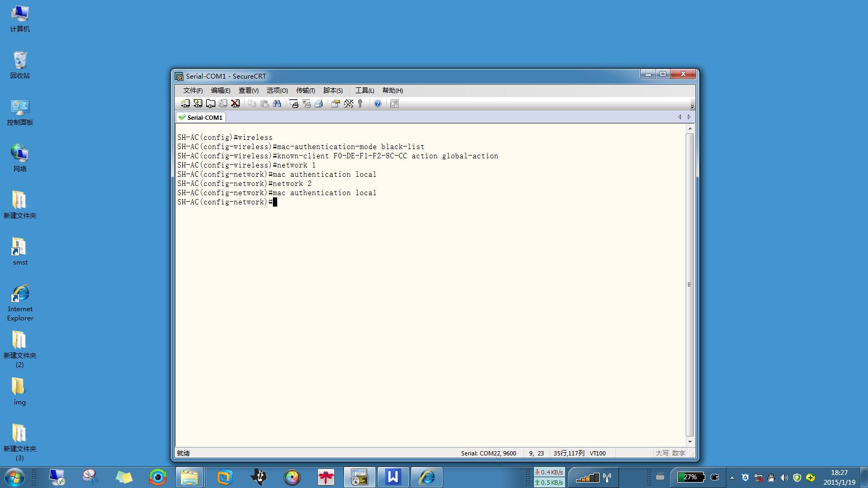This screenshot has height=488, width=868.
Task: Click the Disconnect red X toolbar icon
Action: pyautogui.click(x=235, y=104)
